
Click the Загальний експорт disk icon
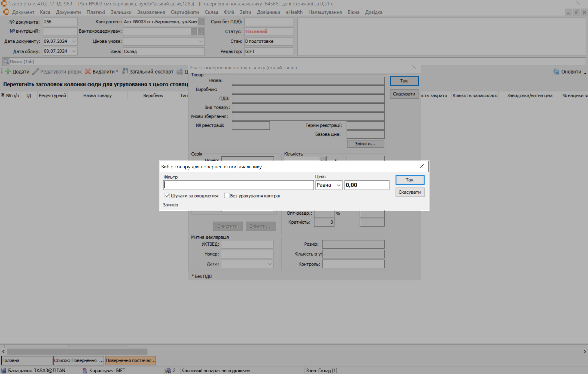tap(125, 71)
